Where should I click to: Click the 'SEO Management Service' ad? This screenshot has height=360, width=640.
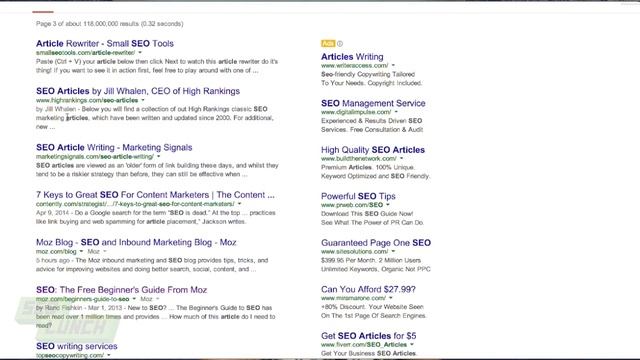[x=373, y=103]
